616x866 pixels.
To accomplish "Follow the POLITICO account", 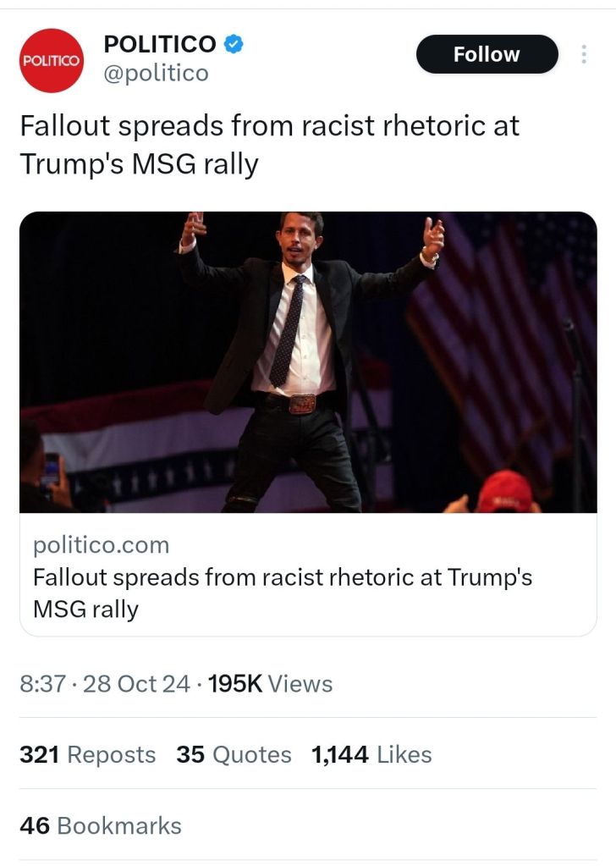I will pos(487,55).
